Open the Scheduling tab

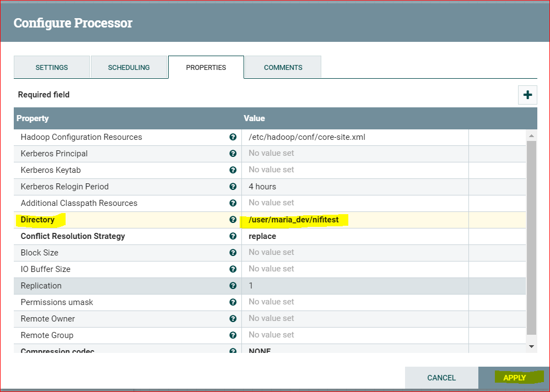(x=129, y=67)
